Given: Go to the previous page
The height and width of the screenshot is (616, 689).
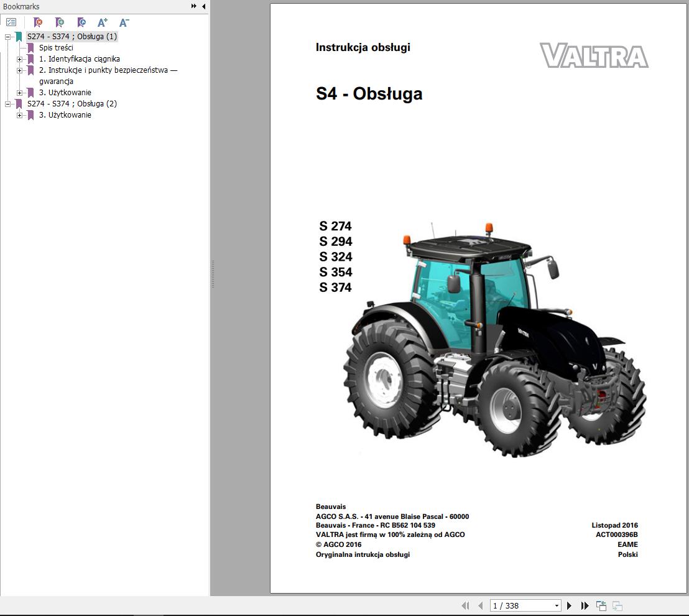Looking at the screenshot, I should (480, 605).
